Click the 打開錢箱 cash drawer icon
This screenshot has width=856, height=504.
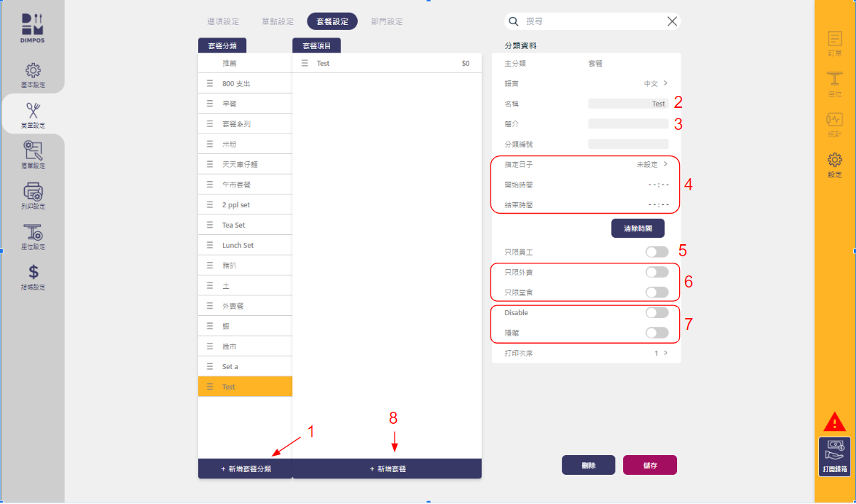click(x=835, y=456)
